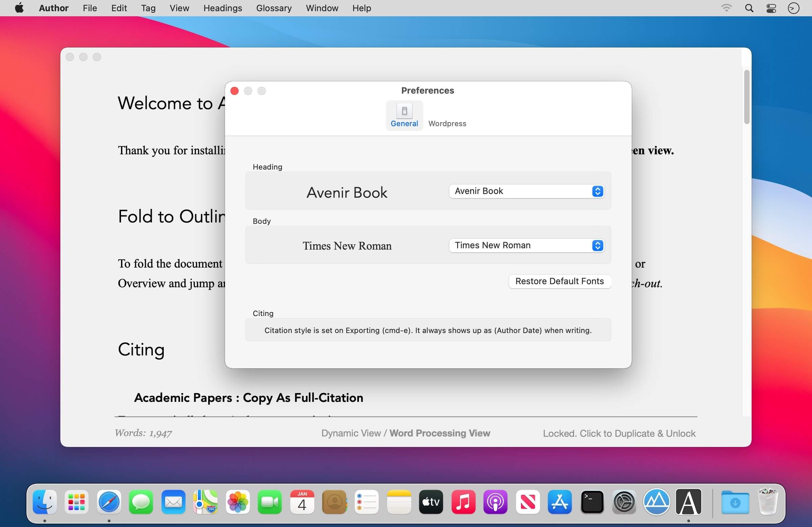Viewport: 812px width, 527px height.
Task: Open System Preferences from the Dock
Action: tap(624, 502)
